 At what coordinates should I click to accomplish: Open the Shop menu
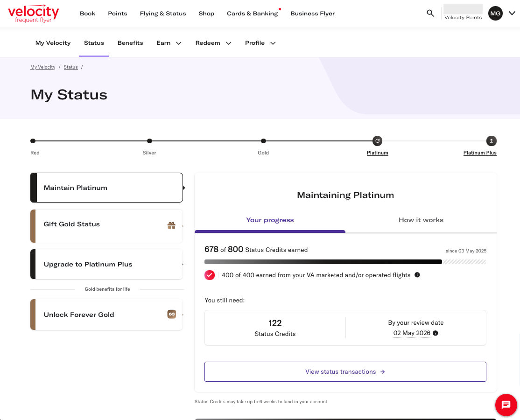(206, 14)
